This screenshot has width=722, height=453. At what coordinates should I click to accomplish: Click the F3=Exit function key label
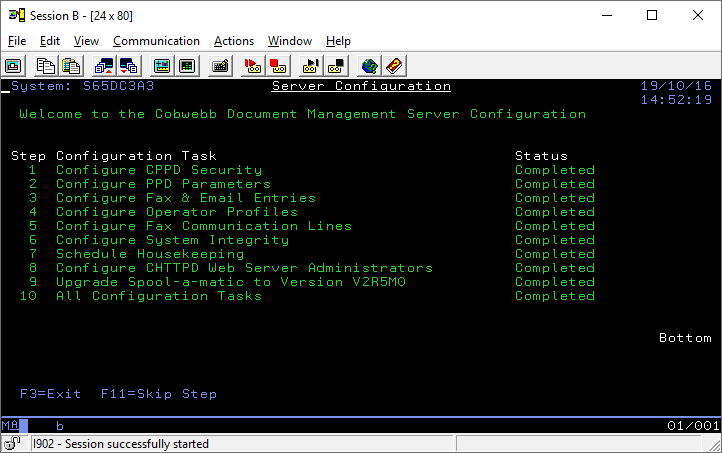pos(50,394)
